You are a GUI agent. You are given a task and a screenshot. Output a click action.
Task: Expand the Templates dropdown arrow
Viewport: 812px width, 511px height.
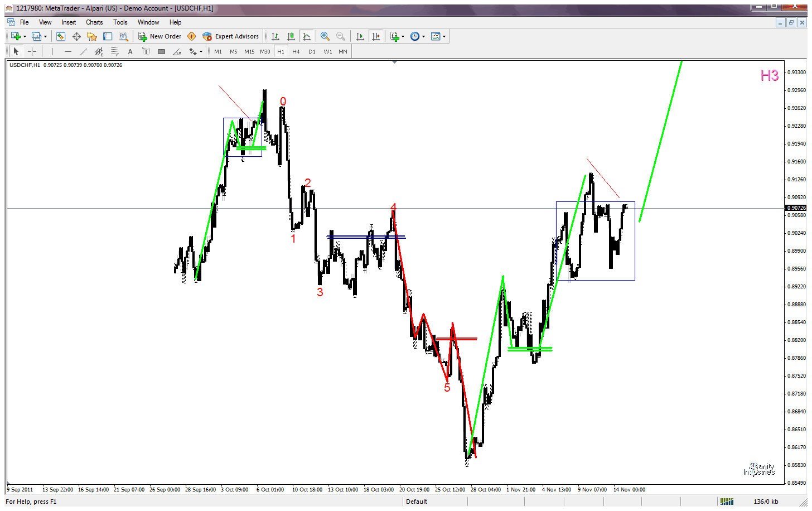click(x=444, y=37)
